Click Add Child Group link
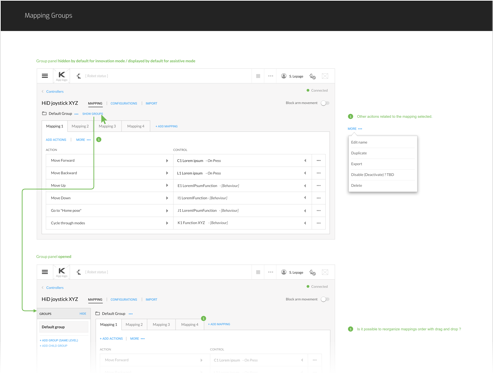The image size is (493, 373). [54, 346]
